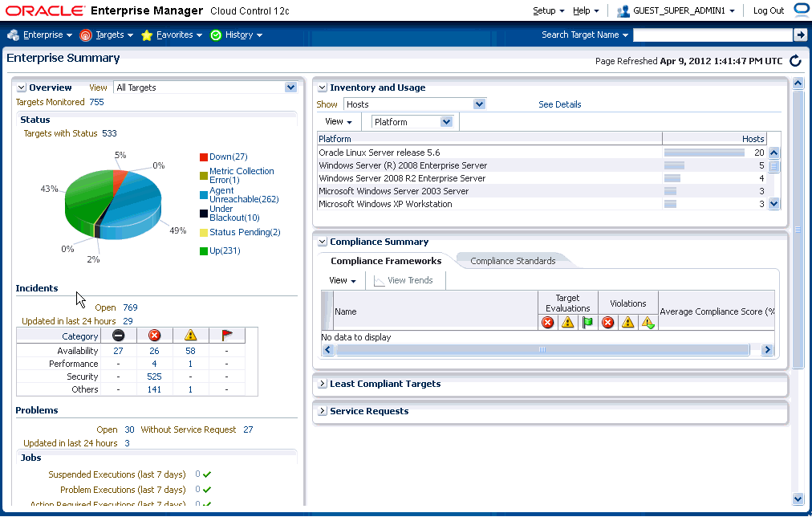The height and width of the screenshot is (517, 812).
Task: Open the Inventory View menu
Action: 339,122
